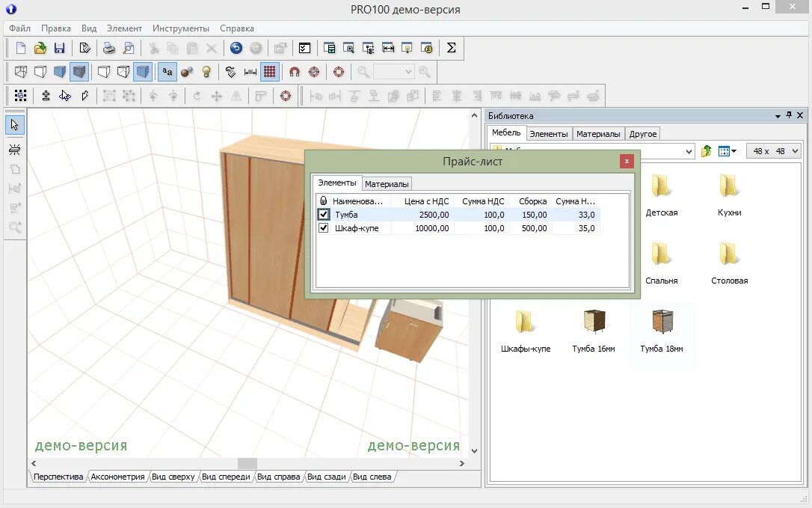This screenshot has height=508, width=812.
Task: Switch to the Вид справа view tab
Action: [x=279, y=477]
